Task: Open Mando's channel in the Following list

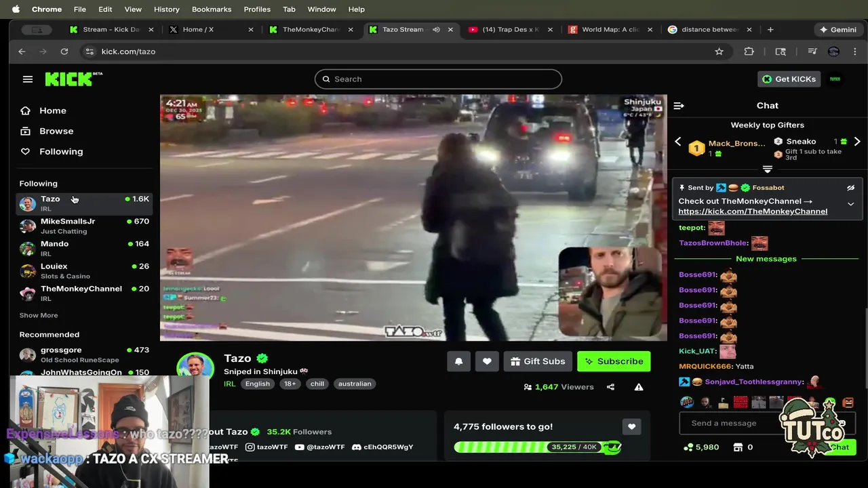Action: pyautogui.click(x=84, y=248)
